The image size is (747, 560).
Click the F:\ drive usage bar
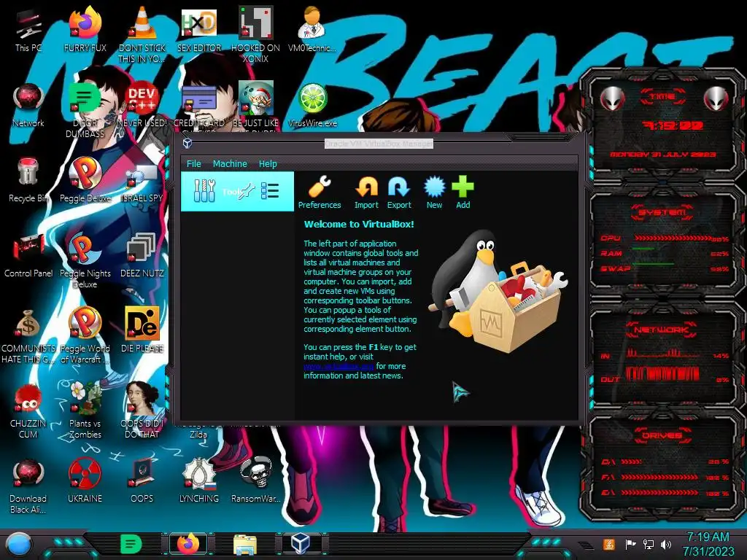(659, 477)
